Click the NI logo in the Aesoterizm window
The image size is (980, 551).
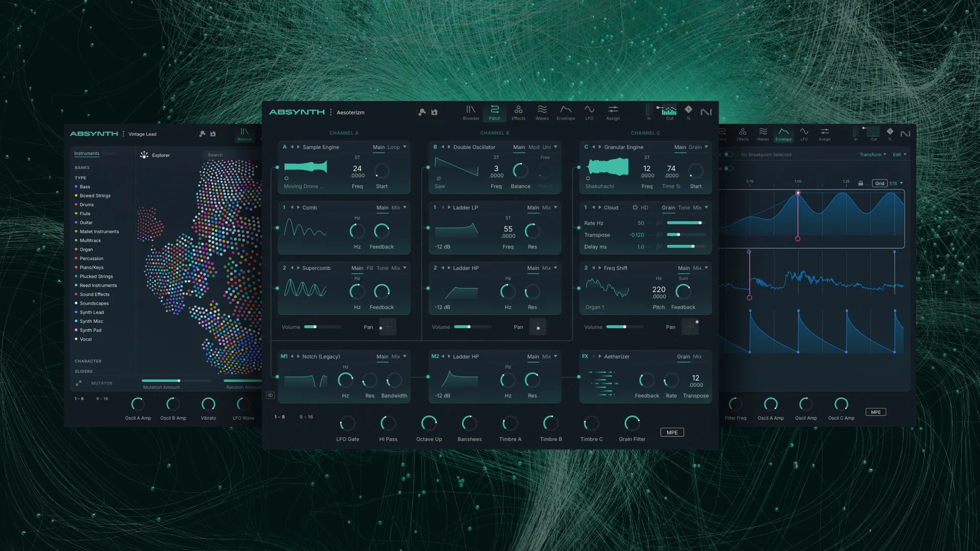coord(706,112)
